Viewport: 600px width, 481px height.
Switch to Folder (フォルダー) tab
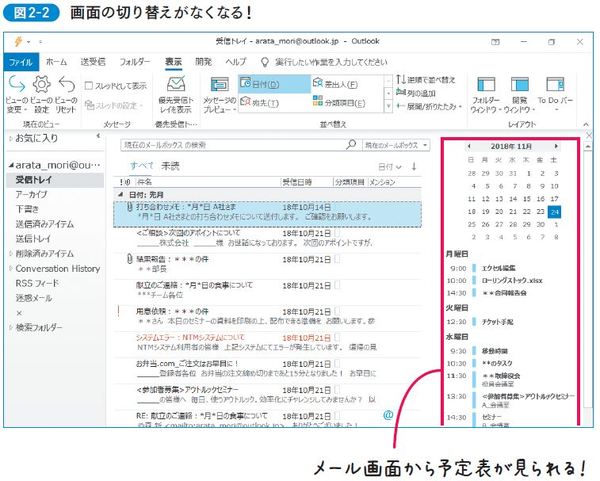pyautogui.click(x=135, y=62)
